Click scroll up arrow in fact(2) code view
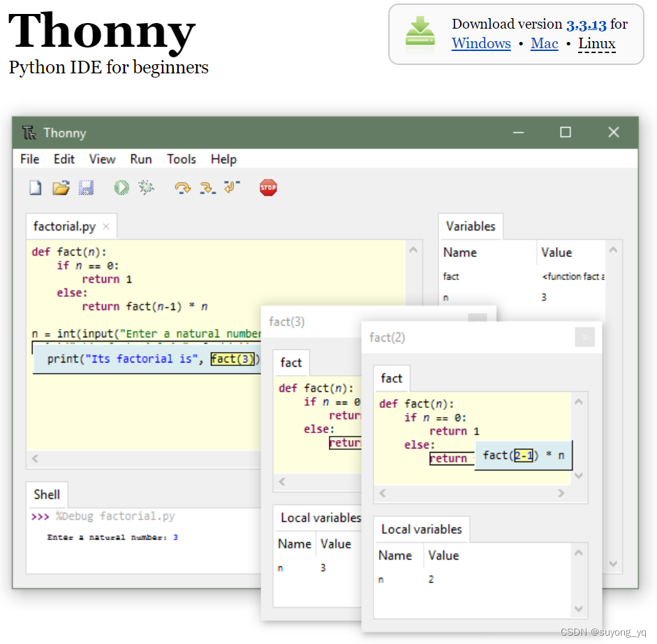 pos(579,402)
